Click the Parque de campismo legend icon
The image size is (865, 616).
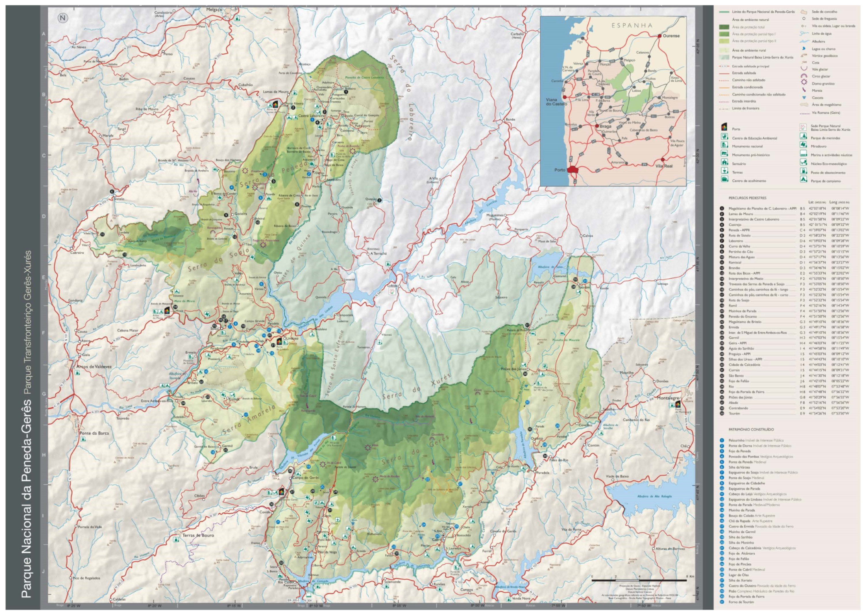click(x=803, y=180)
